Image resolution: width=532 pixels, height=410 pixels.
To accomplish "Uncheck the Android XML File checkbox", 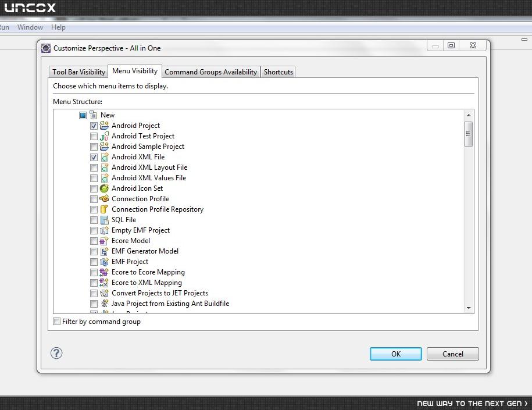I will (x=94, y=158).
